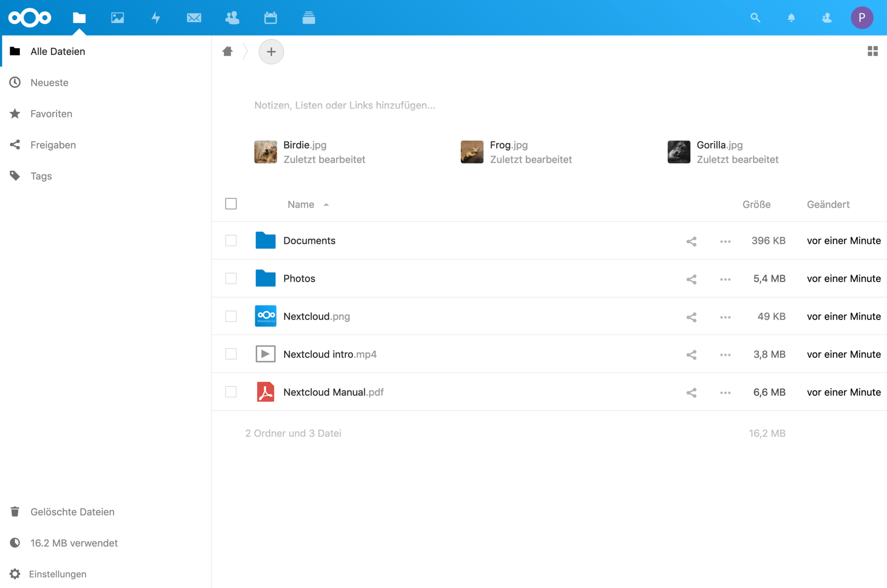Open the Files app icon
The height and width of the screenshot is (588, 887).
click(x=79, y=18)
